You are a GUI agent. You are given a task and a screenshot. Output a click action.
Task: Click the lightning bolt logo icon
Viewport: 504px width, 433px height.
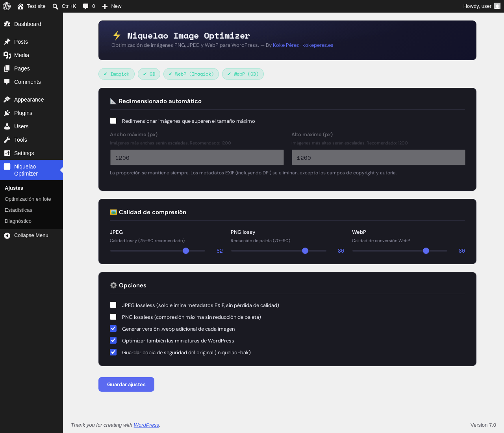tap(117, 35)
